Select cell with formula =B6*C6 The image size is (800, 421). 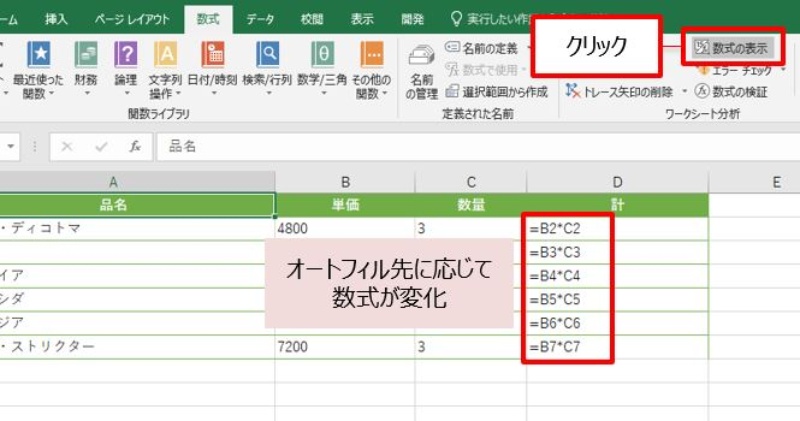point(617,323)
